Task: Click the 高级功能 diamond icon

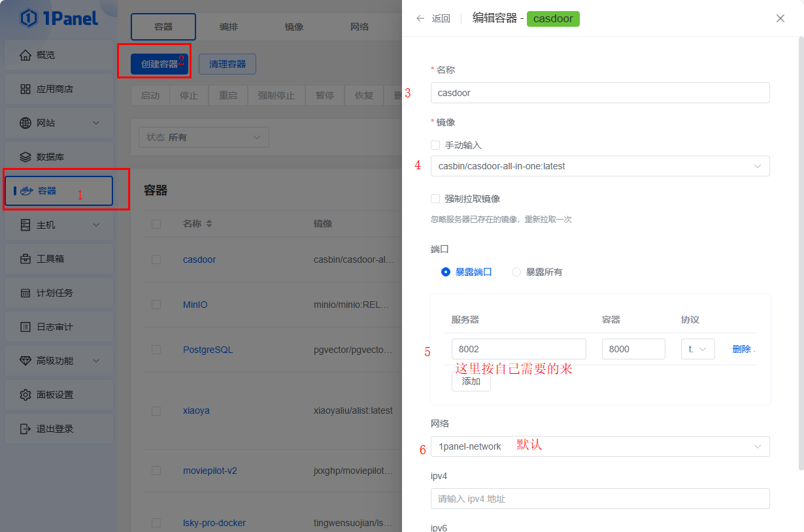Action: (25, 361)
